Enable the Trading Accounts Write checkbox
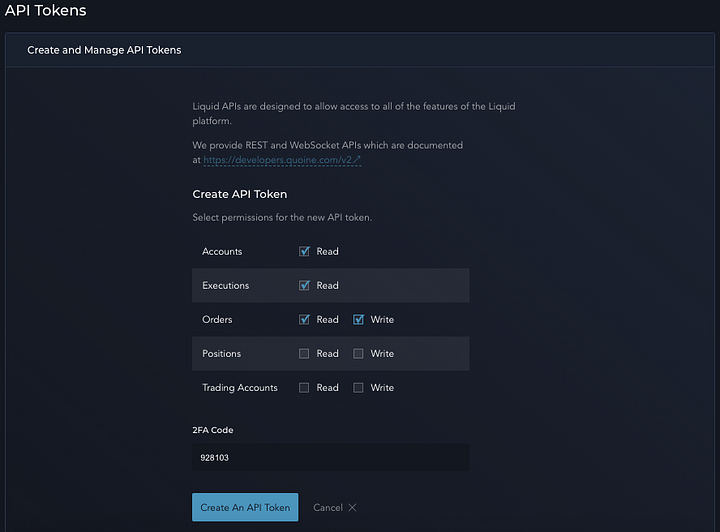This screenshot has height=532, width=720. pyautogui.click(x=358, y=388)
